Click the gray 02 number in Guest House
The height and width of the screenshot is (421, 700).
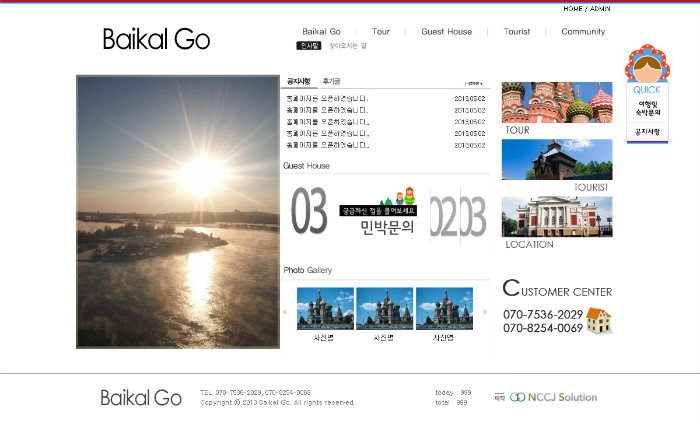[x=444, y=217]
